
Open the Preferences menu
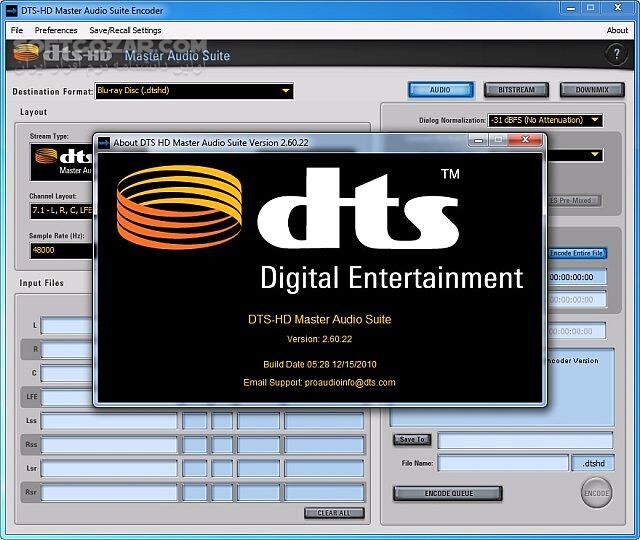(x=56, y=30)
